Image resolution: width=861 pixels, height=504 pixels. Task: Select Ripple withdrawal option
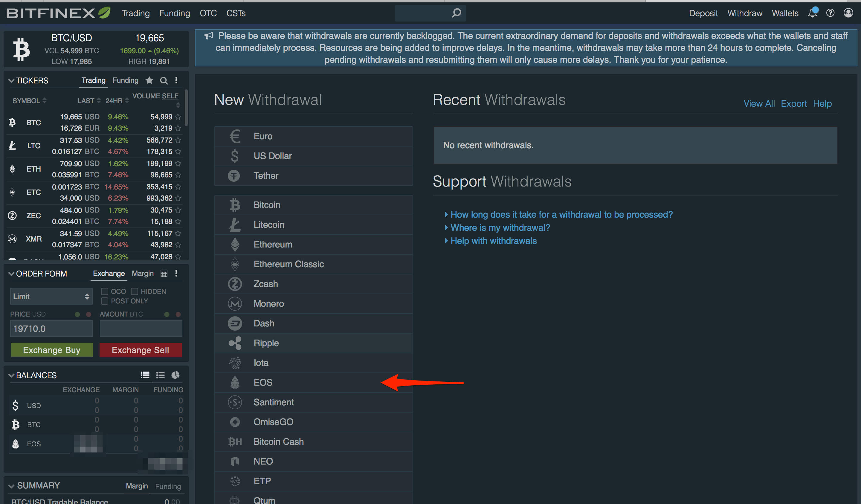[314, 343]
